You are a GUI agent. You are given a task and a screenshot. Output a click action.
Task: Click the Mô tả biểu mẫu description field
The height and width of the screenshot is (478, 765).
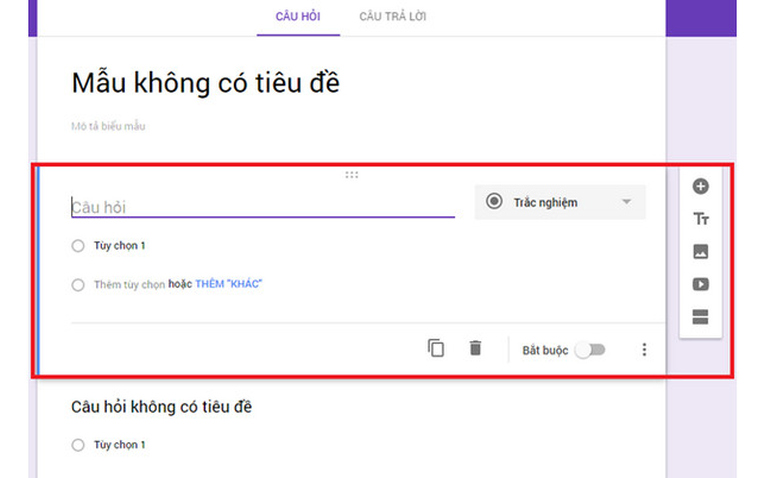(x=108, y=126)
